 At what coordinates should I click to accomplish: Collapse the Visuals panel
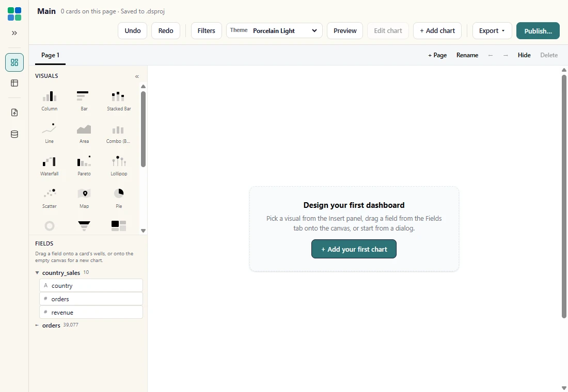tap(137, 76)
